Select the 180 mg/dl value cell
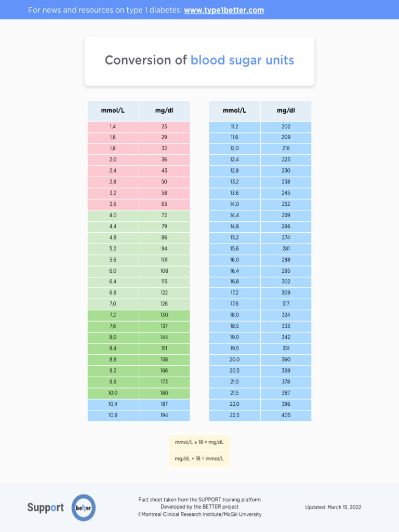This screenshot has width=399, height=532. [x=164, y=393]
